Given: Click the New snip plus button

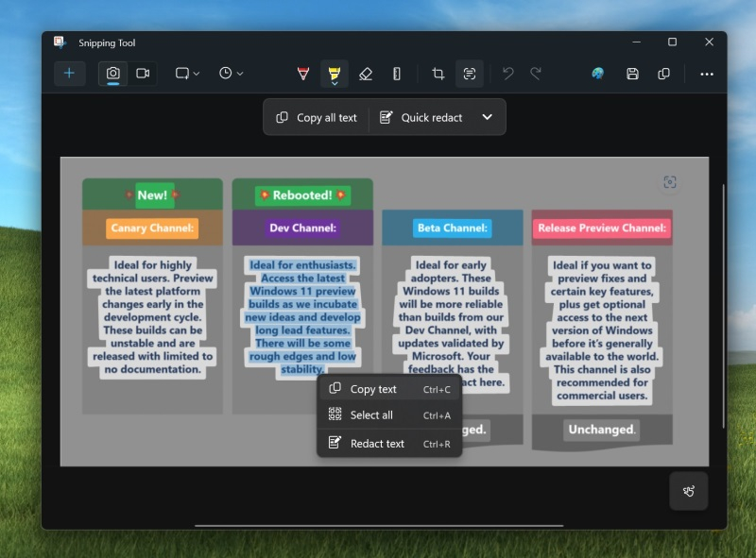Looking at the screenshot, I should tap(69, 74).
